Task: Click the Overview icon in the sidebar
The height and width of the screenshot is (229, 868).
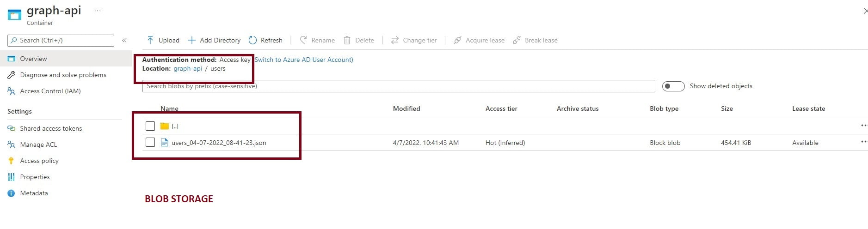Action: pyautogui.click(x=12, y=59)
